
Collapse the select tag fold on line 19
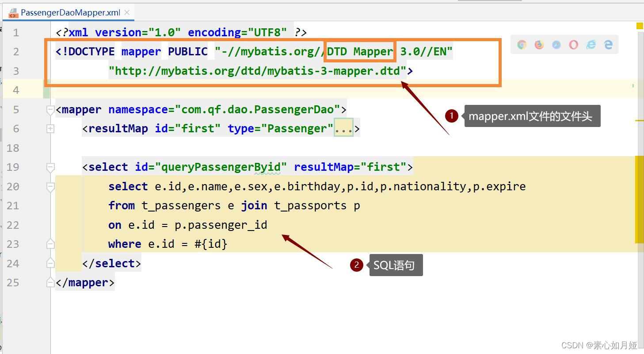click(50, 167)
